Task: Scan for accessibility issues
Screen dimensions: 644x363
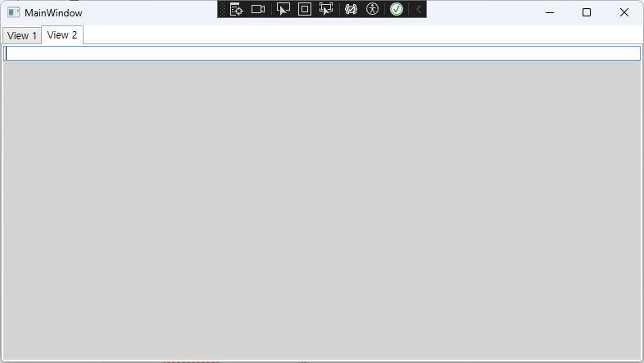Action: tap(373, 9)
